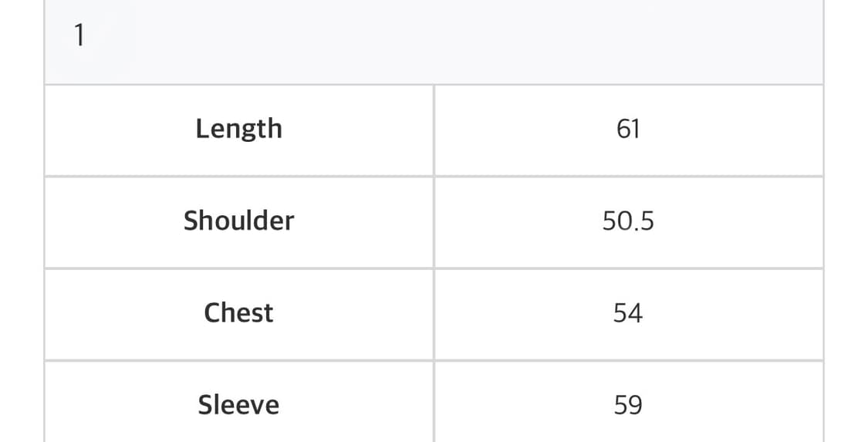Click the bold word Chest
This screenshot has height=442, width=868.
tap(239, 313)
